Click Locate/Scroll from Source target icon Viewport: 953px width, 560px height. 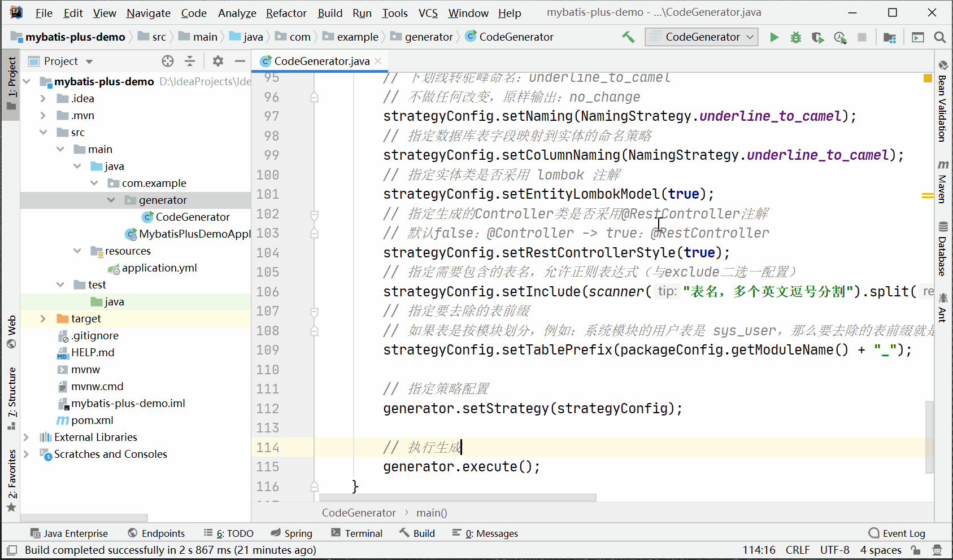pyautogui.click(x=168, y=61)
